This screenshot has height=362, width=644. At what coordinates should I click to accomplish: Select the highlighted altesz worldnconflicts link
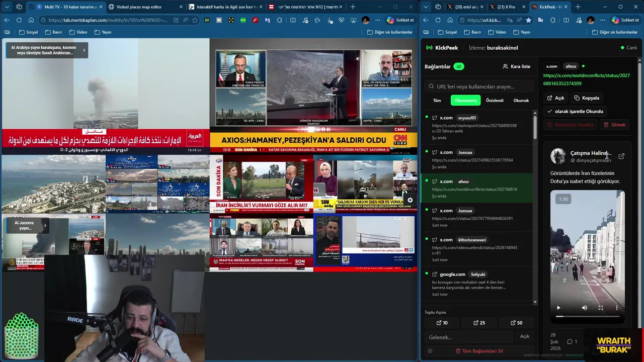(476, 188)
